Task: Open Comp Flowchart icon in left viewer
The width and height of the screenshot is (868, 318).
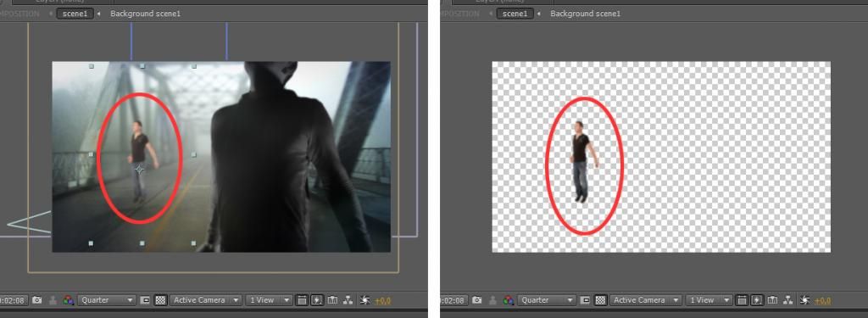Action: pos(348,300)
